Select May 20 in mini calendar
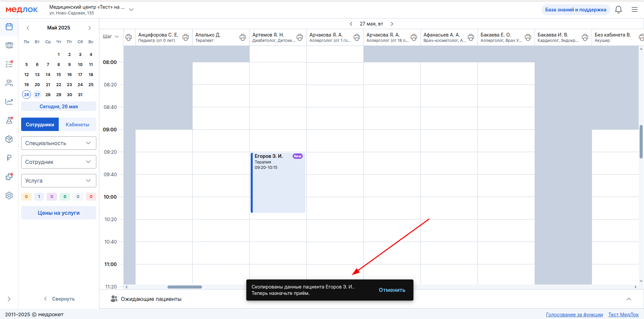 (37, 84)
